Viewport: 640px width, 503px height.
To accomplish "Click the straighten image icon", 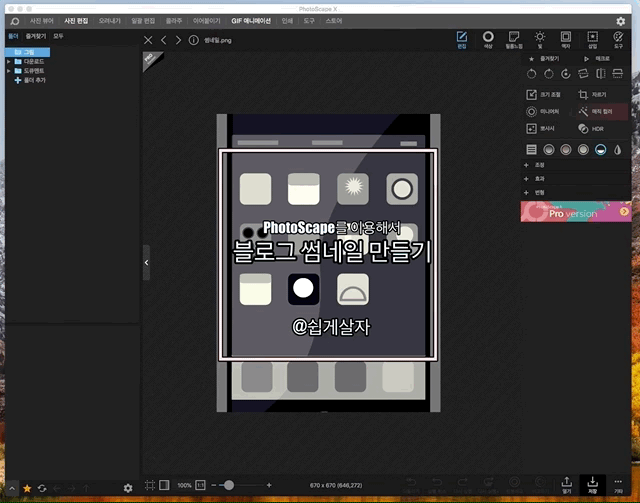I will [x=583, y=74].
